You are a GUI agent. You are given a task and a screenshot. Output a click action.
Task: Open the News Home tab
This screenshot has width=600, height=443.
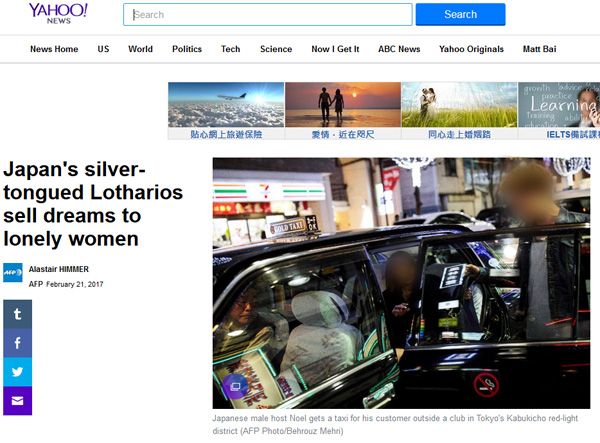(x=54, y=49)
